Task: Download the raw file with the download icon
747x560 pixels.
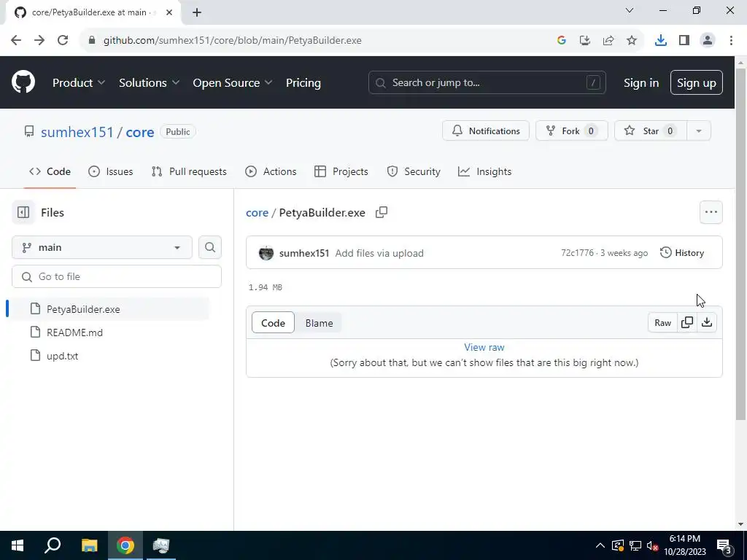Action: 707,322
